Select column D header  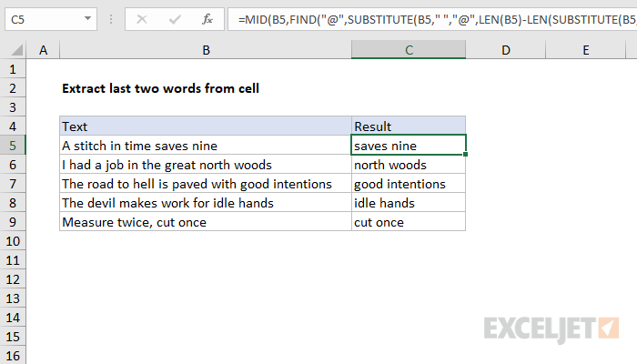coord(505,50)
